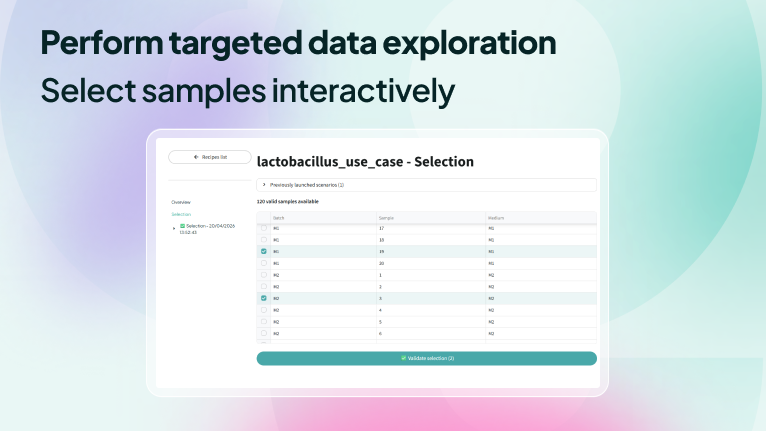
Task: Click the Validate selection (2) button
Action: (426, 358)
